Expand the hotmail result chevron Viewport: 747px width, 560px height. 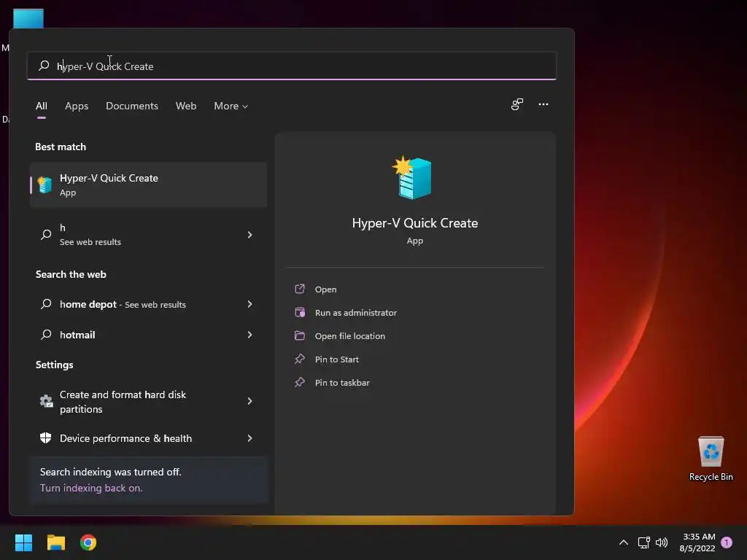tap(249, 335)
